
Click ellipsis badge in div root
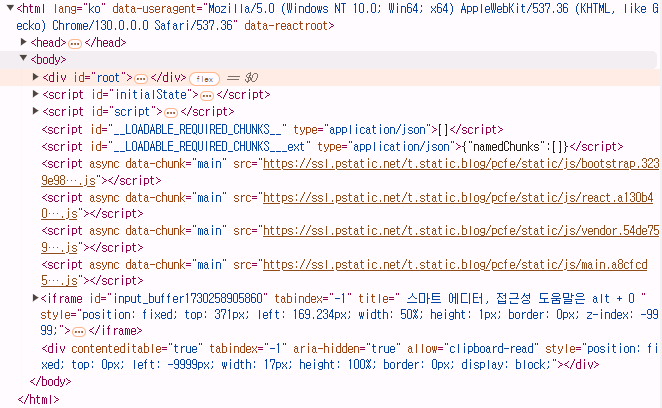click(141, 79)
